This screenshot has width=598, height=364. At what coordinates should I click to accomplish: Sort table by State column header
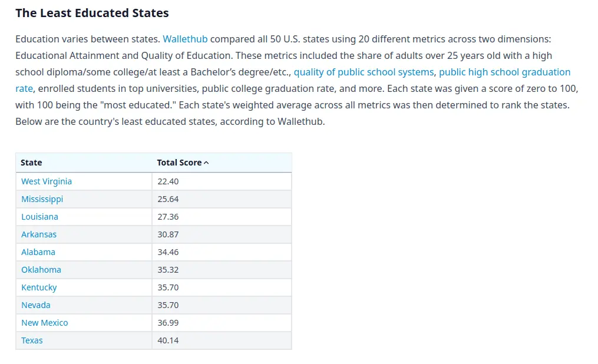pos(32,163)
